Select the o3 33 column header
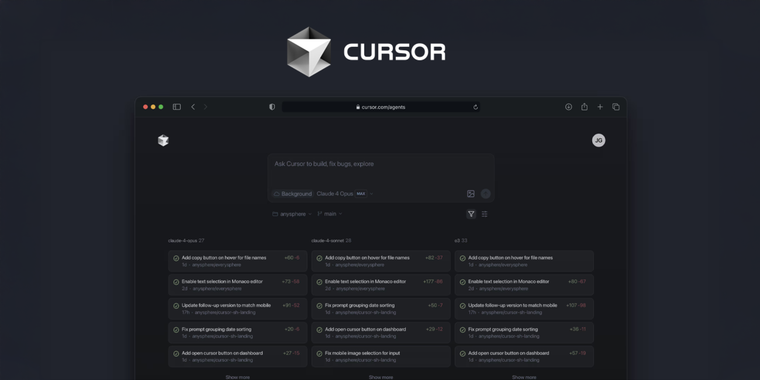The width and height of the screenshot is (760, 380). (460, 240)
